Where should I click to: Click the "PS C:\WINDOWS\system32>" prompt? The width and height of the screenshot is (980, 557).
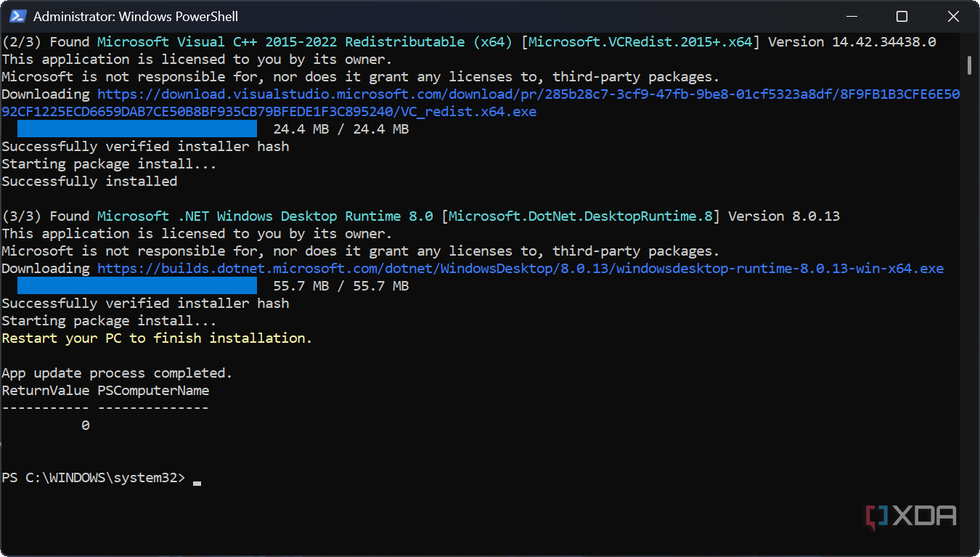pyautogui.click(x=94, y=477)
